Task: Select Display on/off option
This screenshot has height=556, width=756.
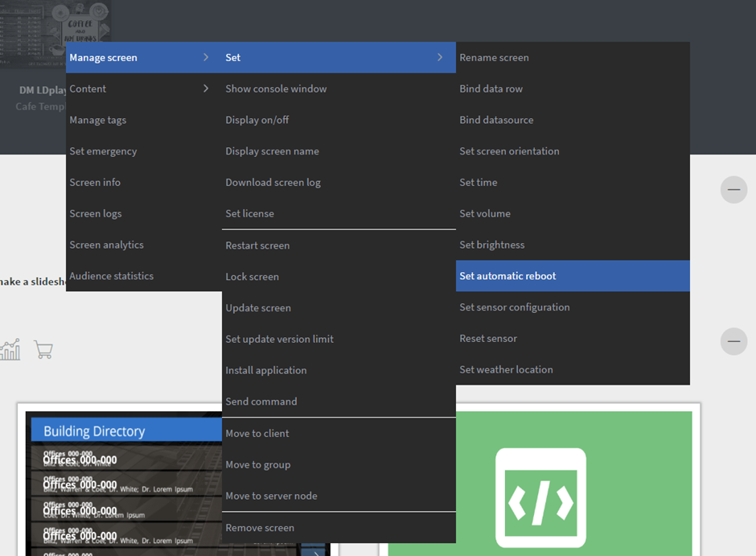Action: (339, 120)
